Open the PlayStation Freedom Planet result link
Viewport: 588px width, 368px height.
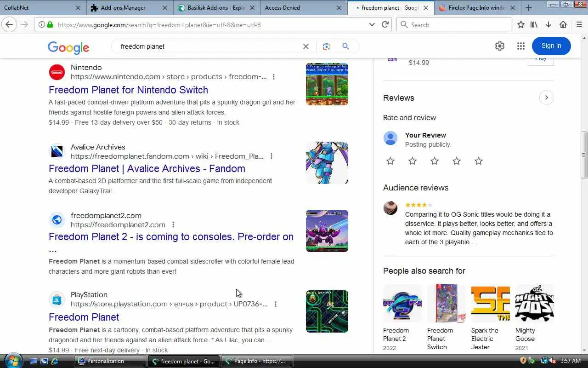[x=84, y=317]
